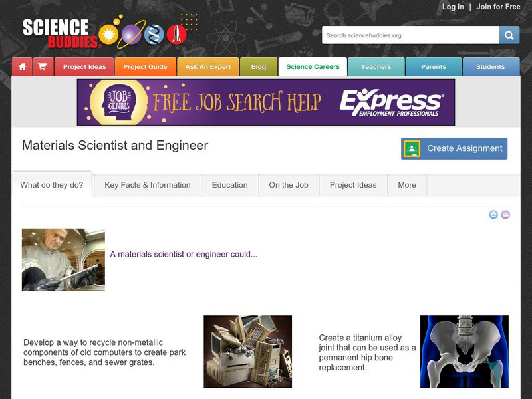Image resolution: width=532 pixels, height=399 pixels.
Task: Click the Join for Free link
Action: point(498,7)
